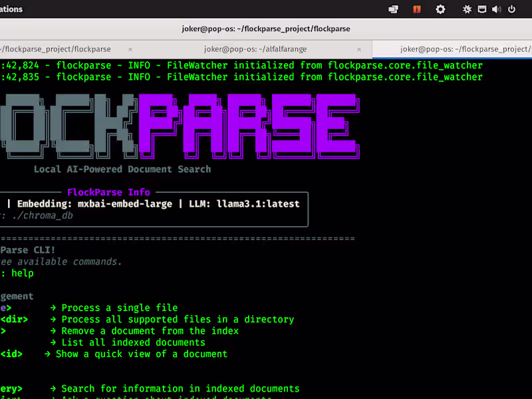
Task: Click the log line with timestamp 42,824
Action: coord(241,65)
